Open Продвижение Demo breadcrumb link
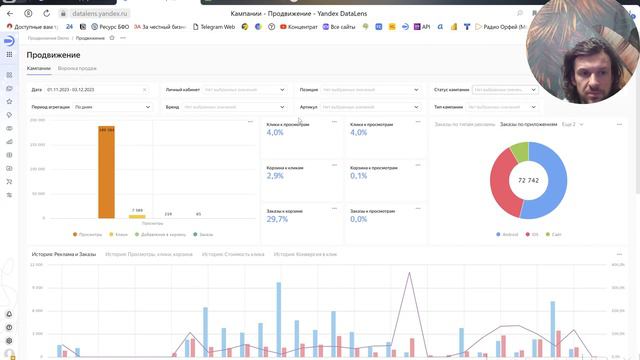This screenshot has height=360, width=640. pos(48,38)
